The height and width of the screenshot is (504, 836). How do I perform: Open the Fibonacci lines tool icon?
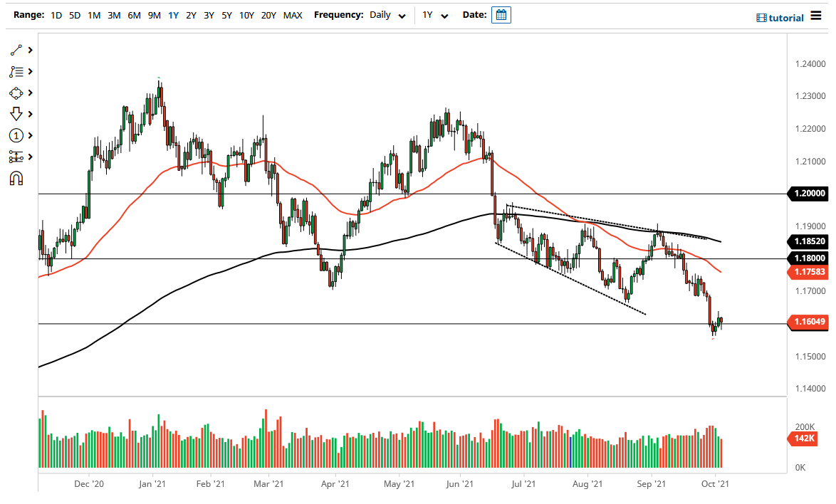[16, 71]
